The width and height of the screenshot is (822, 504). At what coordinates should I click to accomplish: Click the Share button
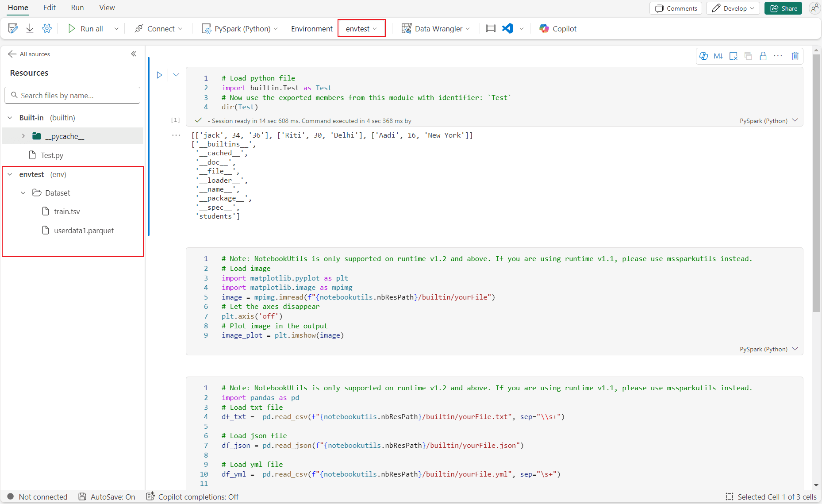coord(783,8)
